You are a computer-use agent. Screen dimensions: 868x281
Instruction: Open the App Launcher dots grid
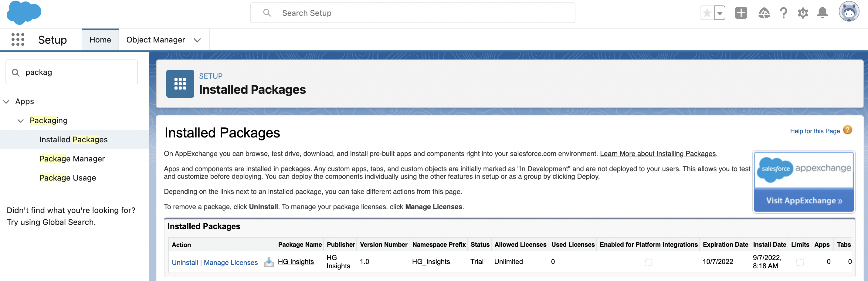(18, 39)
